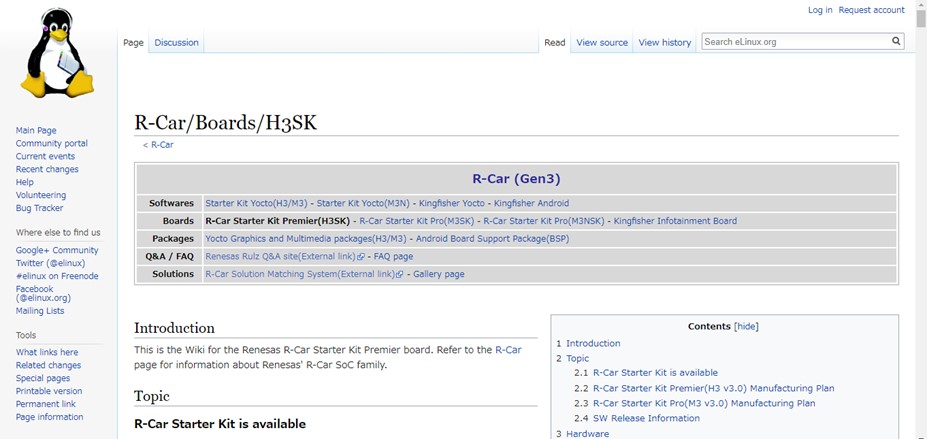Screen dimensions: 927x439
Task: Open the Bug Tracker link
Action: [x=39, y=208]
